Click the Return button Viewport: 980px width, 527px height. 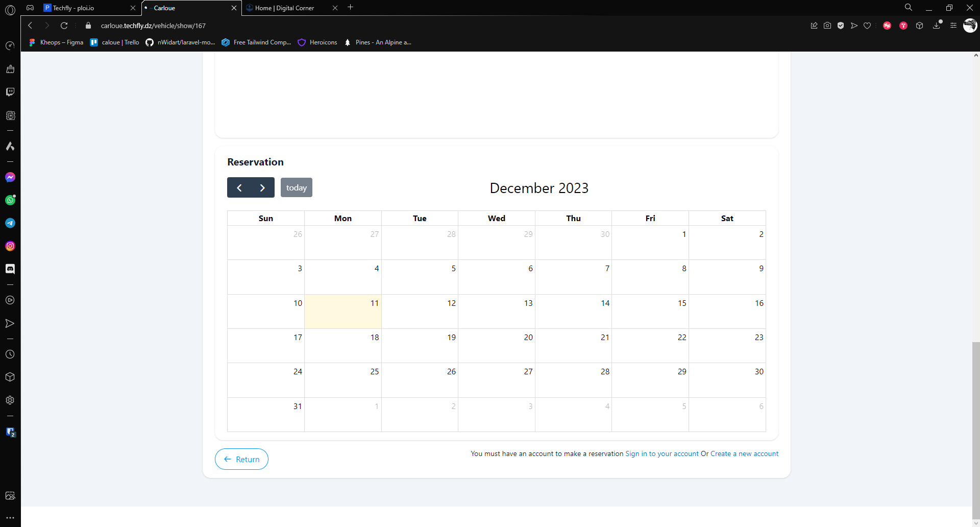coord(241,459)
